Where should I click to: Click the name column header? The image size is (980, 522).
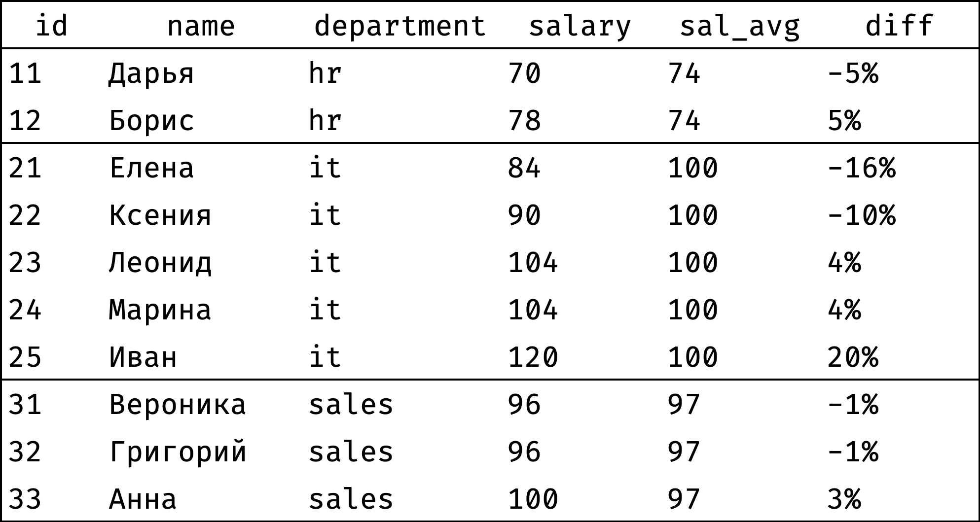[201, 26]
